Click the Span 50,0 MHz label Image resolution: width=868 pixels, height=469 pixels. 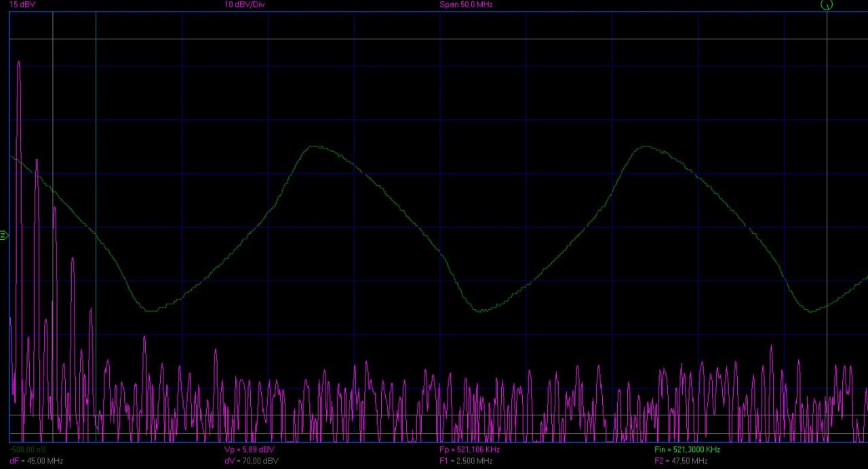click(x=466, y=4)
